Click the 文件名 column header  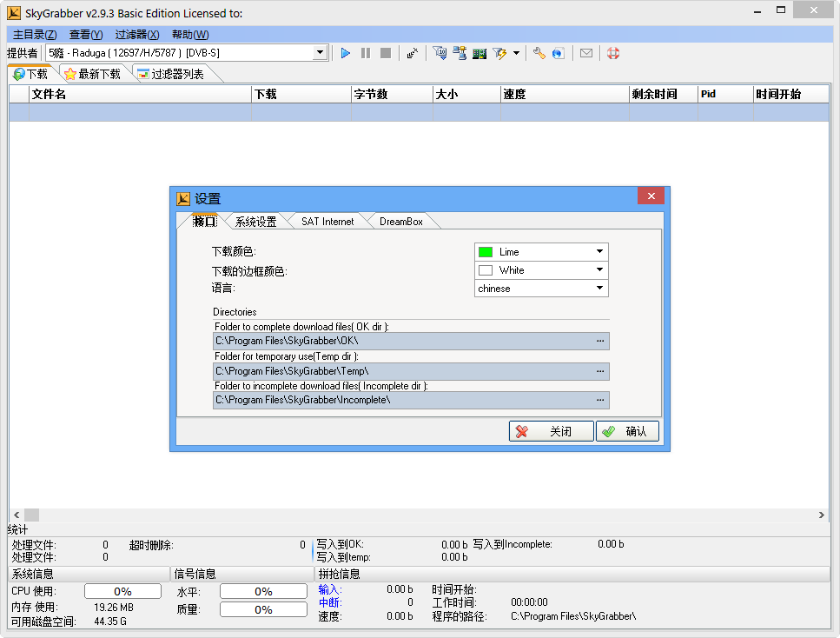141,95
